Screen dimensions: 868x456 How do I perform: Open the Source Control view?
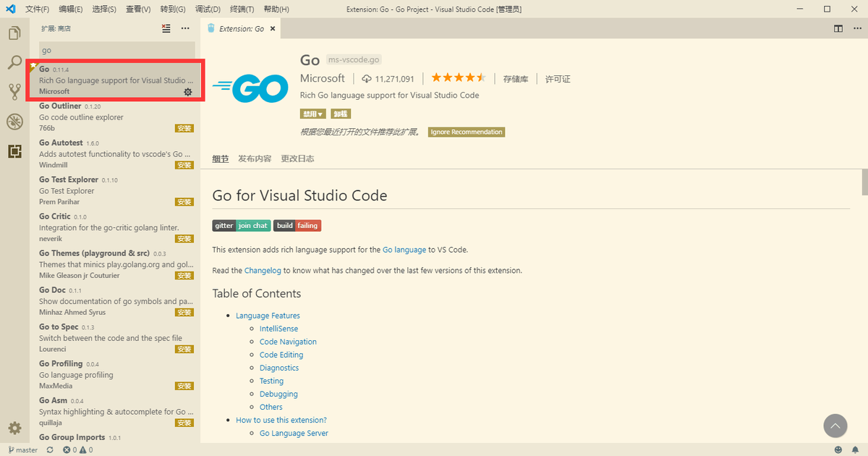[14, 92]
